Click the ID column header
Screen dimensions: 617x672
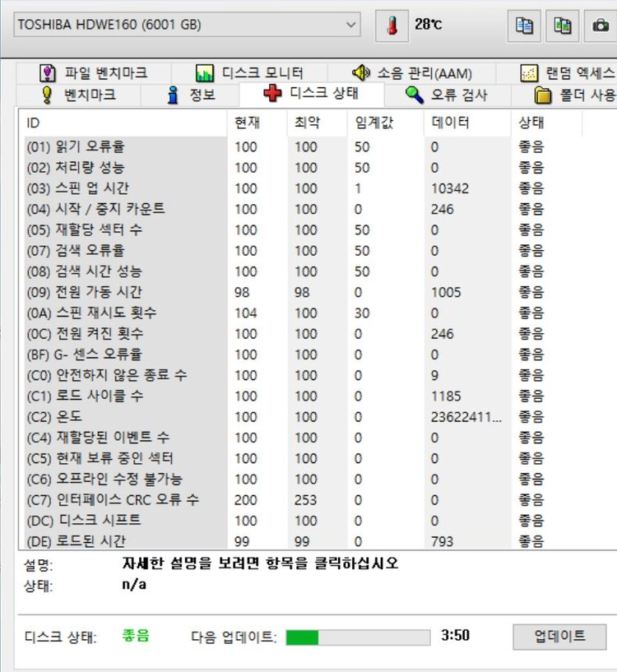[123, 123]
